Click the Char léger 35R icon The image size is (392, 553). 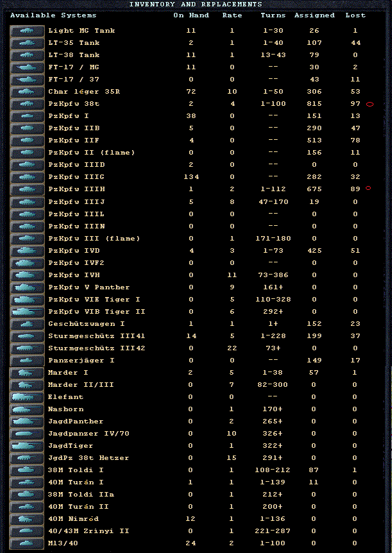[x=28, y=92]
